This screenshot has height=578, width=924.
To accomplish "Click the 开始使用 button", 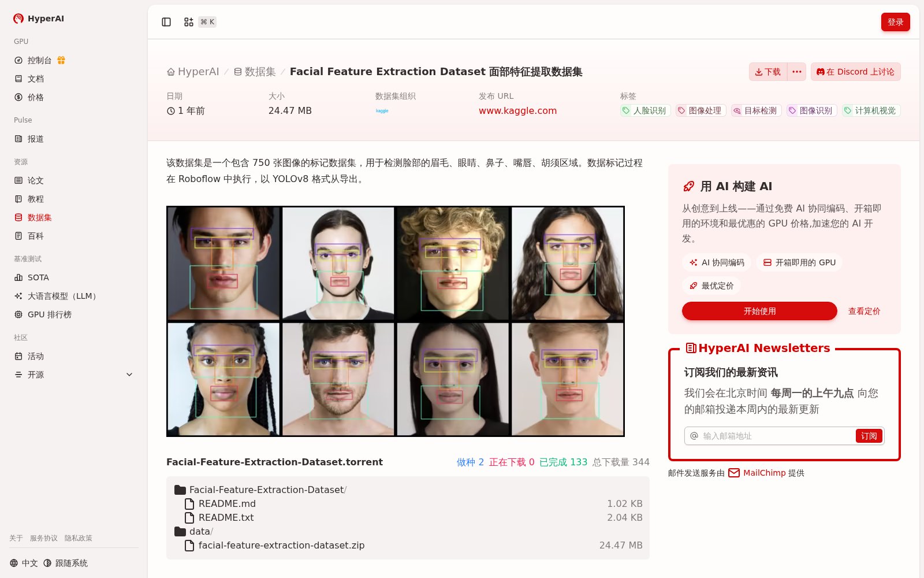I will click(x=759, y=311).
